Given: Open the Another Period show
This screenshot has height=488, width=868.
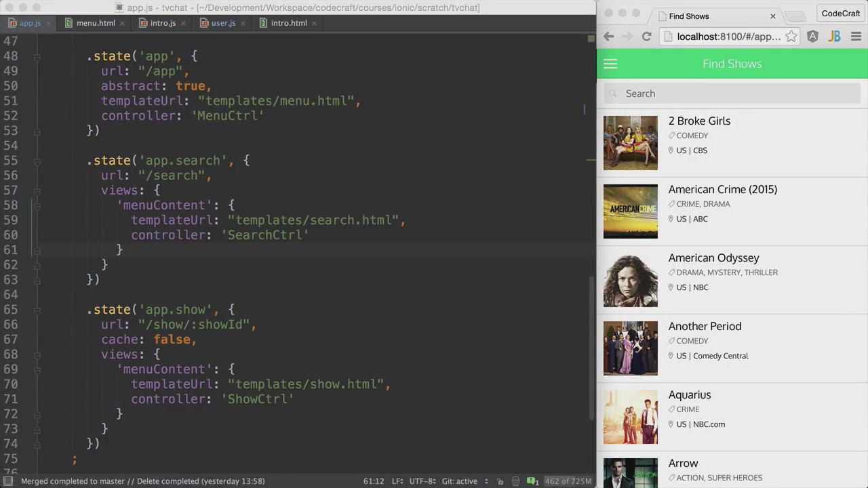Looking at the screenshot, I should point(732,348).
